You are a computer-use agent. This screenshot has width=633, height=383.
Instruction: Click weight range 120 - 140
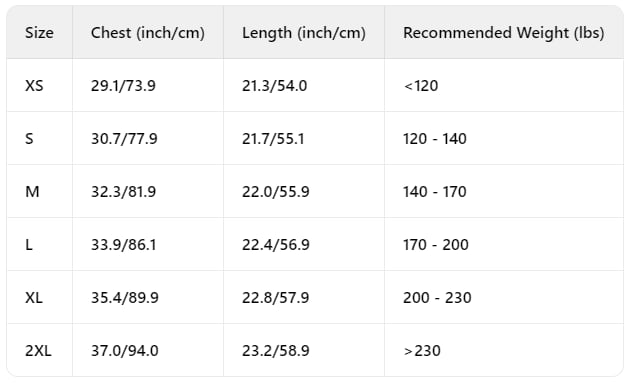click(x=435, y=138)
